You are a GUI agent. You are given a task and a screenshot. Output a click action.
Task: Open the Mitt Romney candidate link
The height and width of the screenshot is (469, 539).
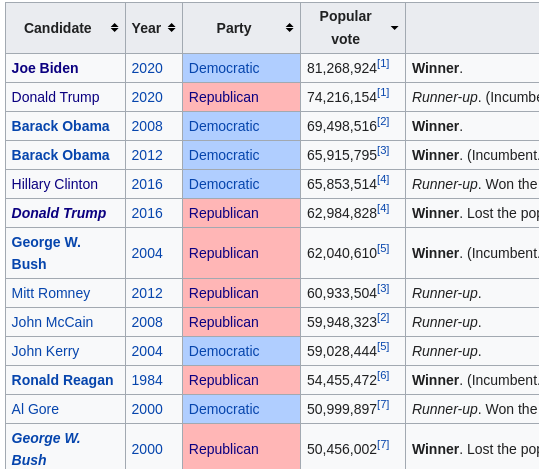tap(51, 293)
